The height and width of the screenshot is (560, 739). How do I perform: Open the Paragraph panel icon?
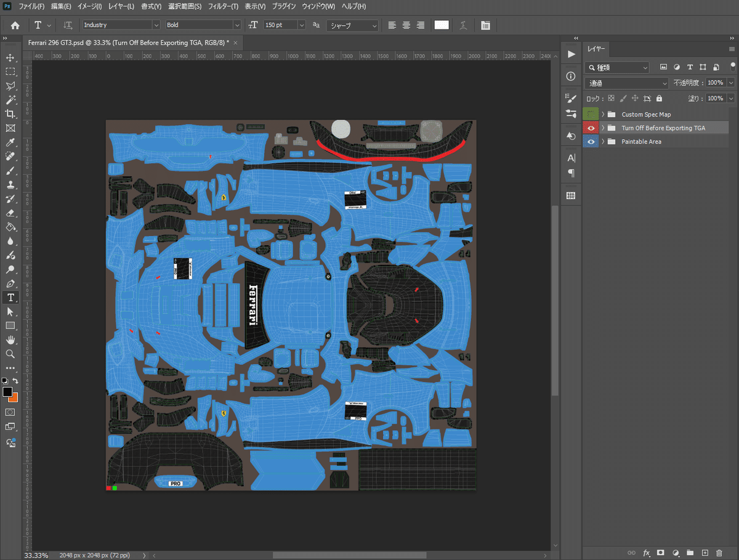pyautogui.click(x=571, y=173)
